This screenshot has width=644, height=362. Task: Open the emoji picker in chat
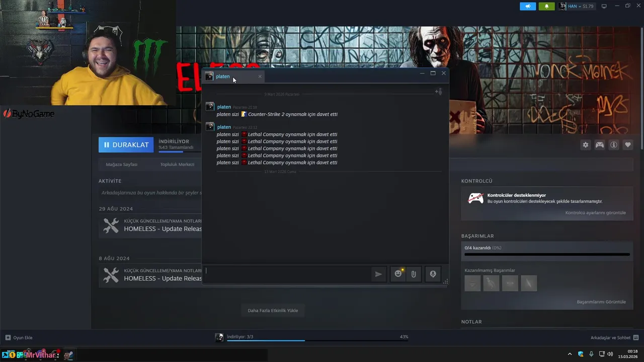pos(398,274)
